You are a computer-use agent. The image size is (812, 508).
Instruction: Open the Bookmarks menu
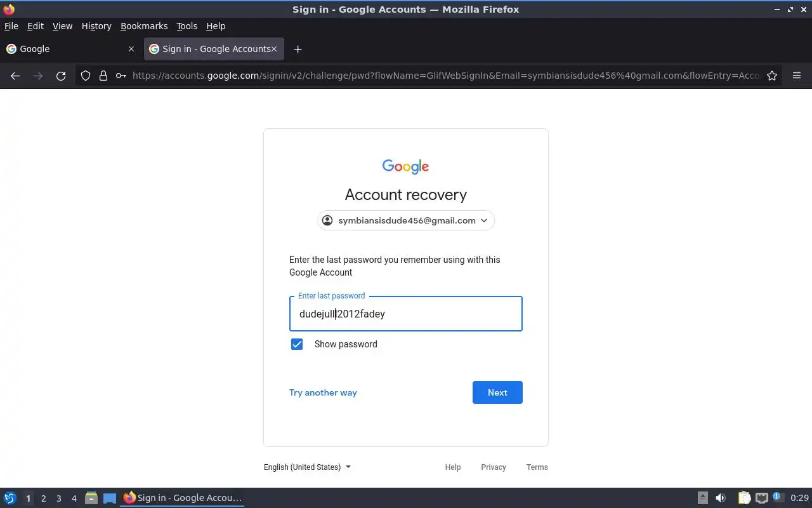(x=144, y=26)
